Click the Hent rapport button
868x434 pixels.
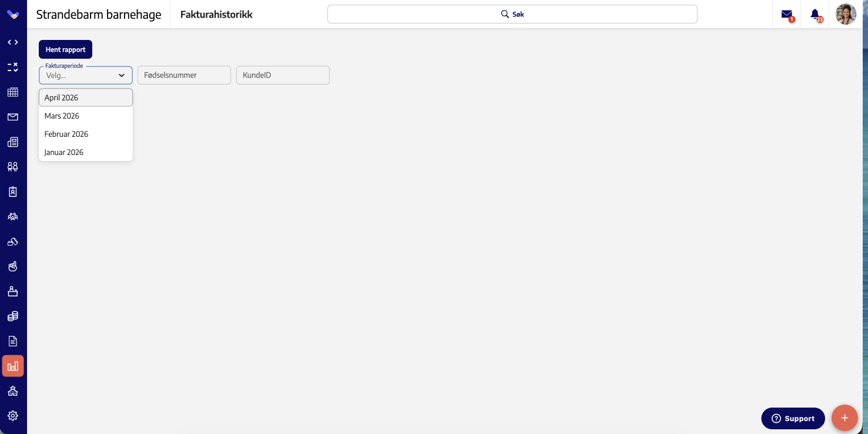(x=66, y=49)
